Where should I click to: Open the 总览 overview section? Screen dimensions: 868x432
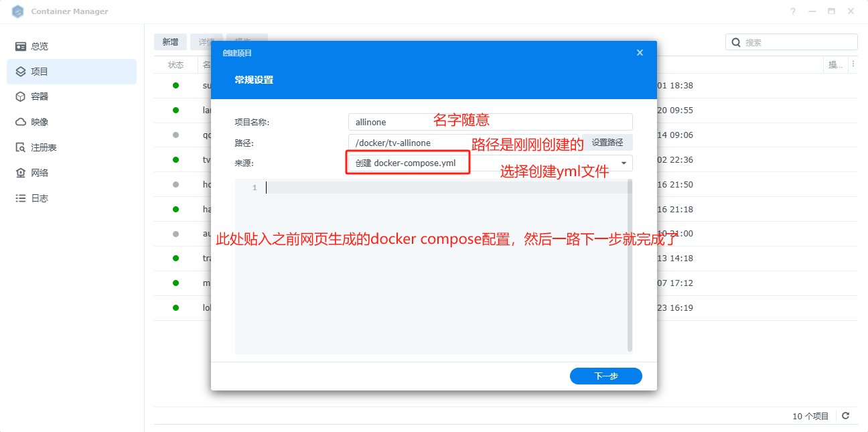pyautogui.click(x=39, y=46)
